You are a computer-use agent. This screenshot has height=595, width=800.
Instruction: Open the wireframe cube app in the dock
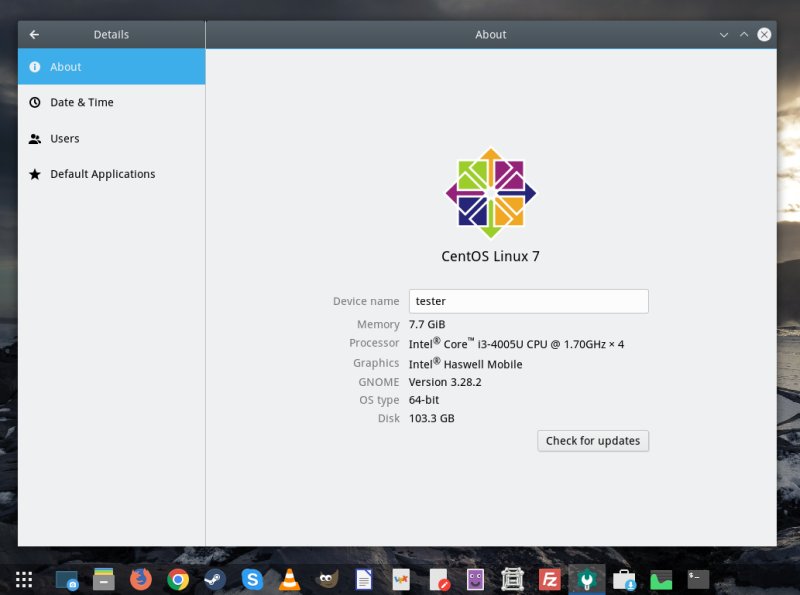(x=512, y=580)
